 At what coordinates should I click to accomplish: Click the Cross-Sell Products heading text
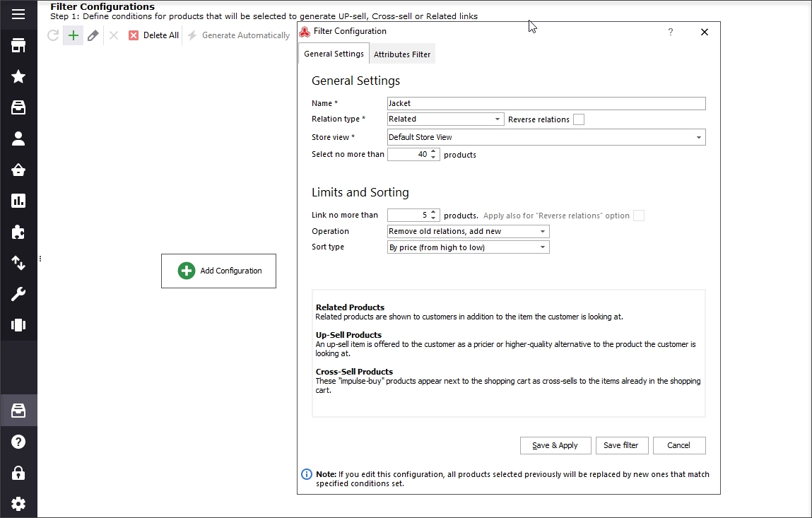coord(354,372)
